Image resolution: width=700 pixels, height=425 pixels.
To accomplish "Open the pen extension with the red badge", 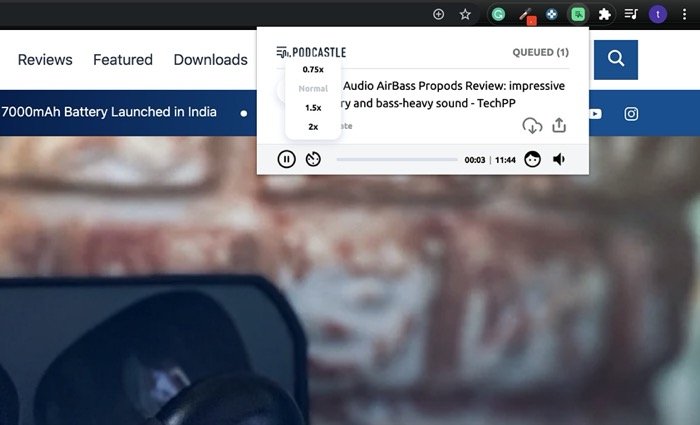I will click(526, 16).
